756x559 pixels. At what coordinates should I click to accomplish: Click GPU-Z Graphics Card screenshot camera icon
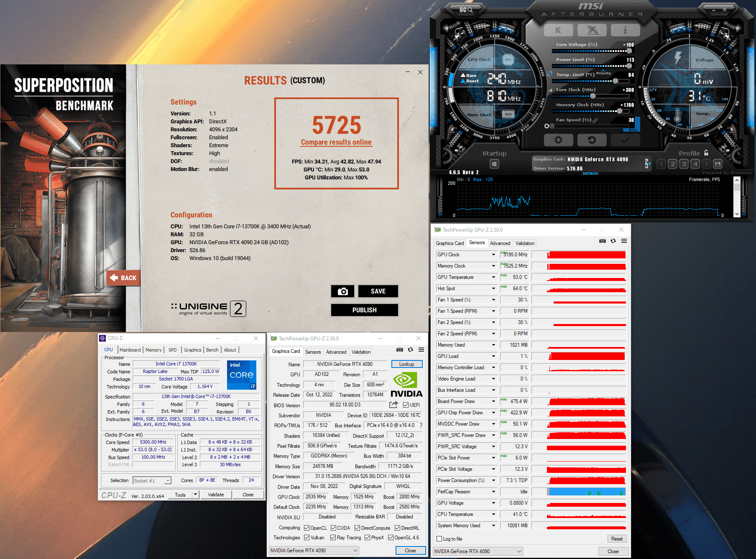pyautogui.click(x=400, y=350)
